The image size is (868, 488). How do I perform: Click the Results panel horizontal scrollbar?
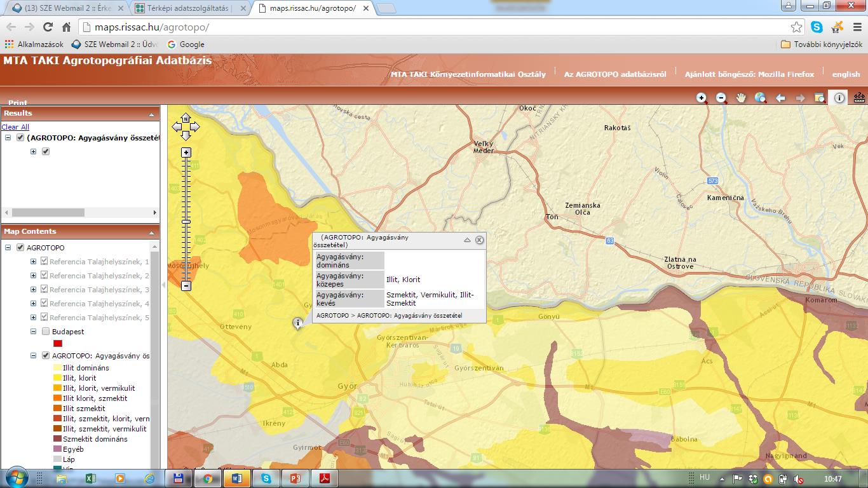(48, 213)
